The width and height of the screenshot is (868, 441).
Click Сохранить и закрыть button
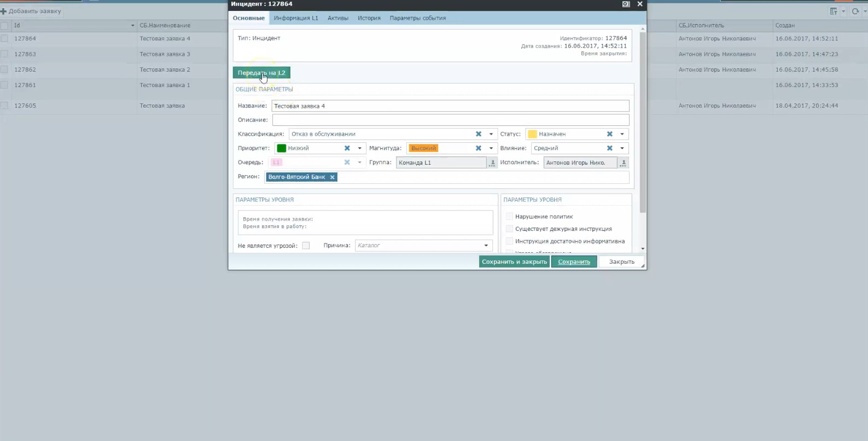click(514, 262)
